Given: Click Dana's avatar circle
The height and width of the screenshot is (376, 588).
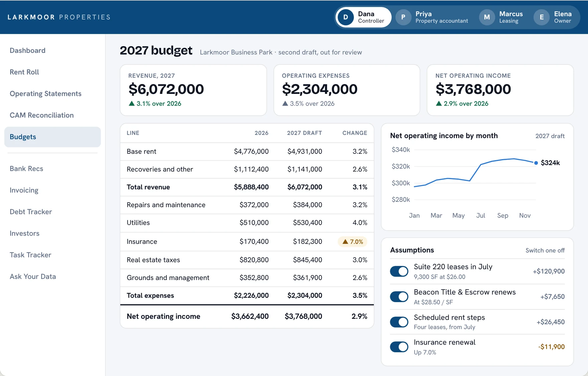Looking at the screenshot, I should click(x=346, y=17).
